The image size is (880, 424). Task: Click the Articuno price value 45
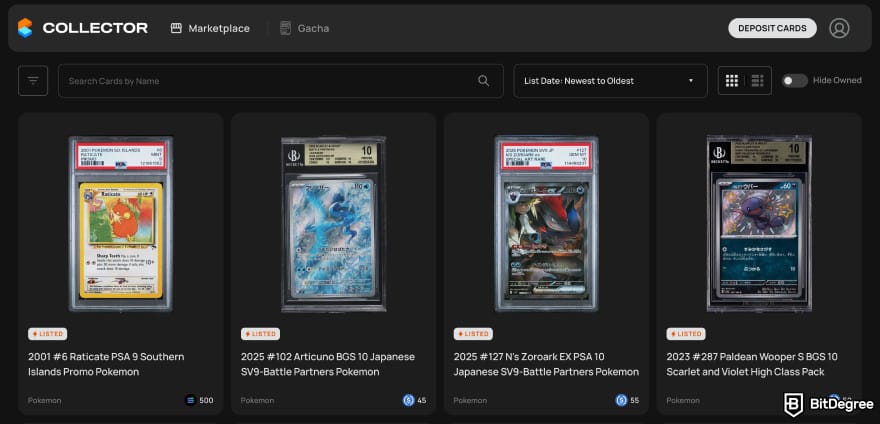421,400
